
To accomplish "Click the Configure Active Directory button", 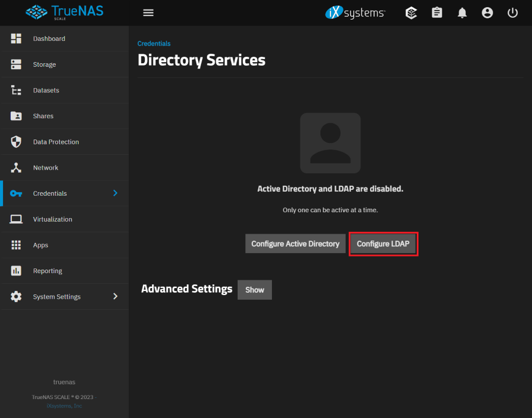I will click(295, 244).
